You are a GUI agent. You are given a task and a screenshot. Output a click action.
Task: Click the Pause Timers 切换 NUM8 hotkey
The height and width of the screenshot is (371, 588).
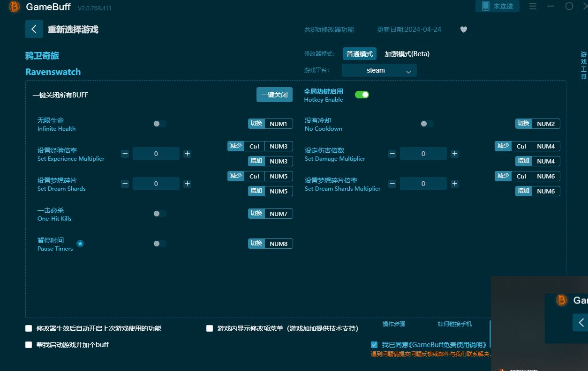click(x=271, y=244)
